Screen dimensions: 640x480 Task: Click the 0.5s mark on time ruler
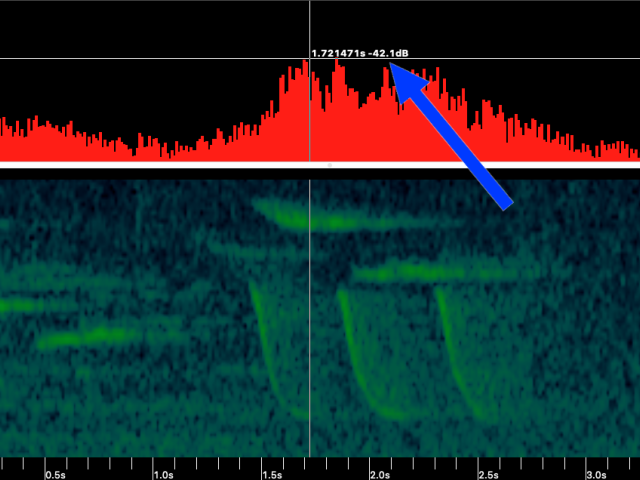[55, 473]
